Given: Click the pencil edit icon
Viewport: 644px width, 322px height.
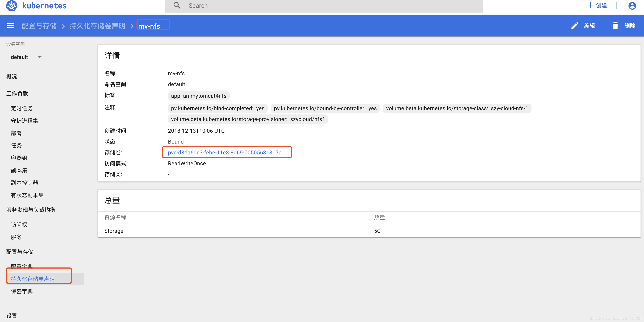Looking at the screenshot, I should pyautogui.click(x=575, y=26).
